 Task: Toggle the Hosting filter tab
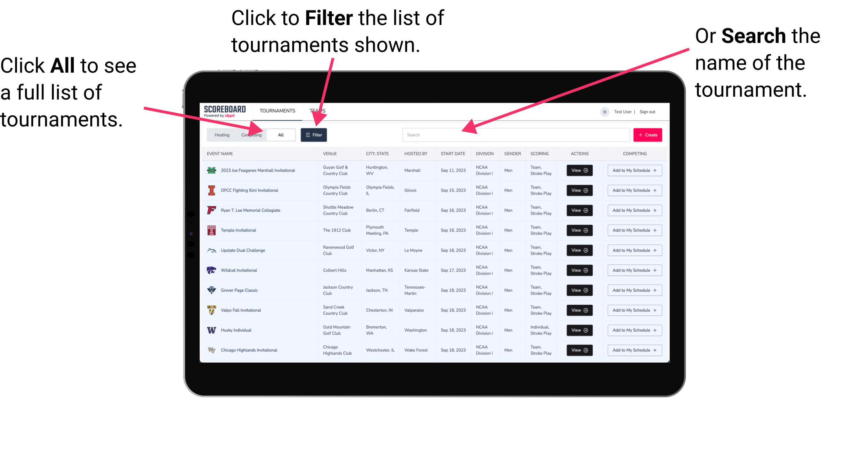[221, 134]
